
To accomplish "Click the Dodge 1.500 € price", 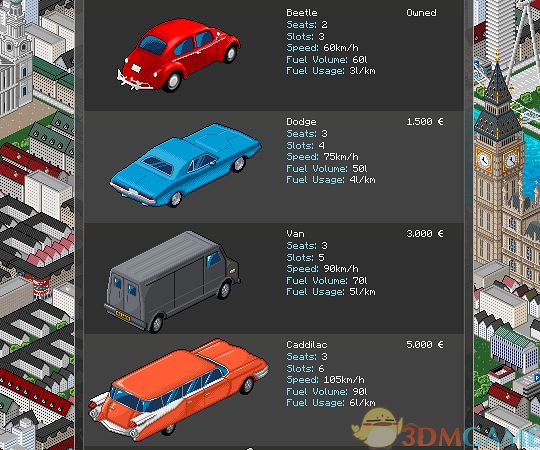I will [x=425, y=122].
